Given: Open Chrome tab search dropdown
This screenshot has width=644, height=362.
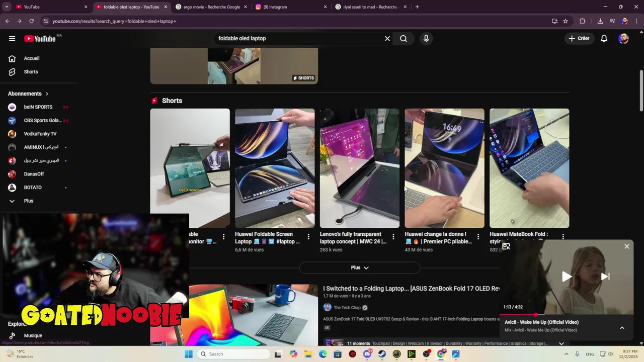Looking at the screenshot, I should [7, 7].
